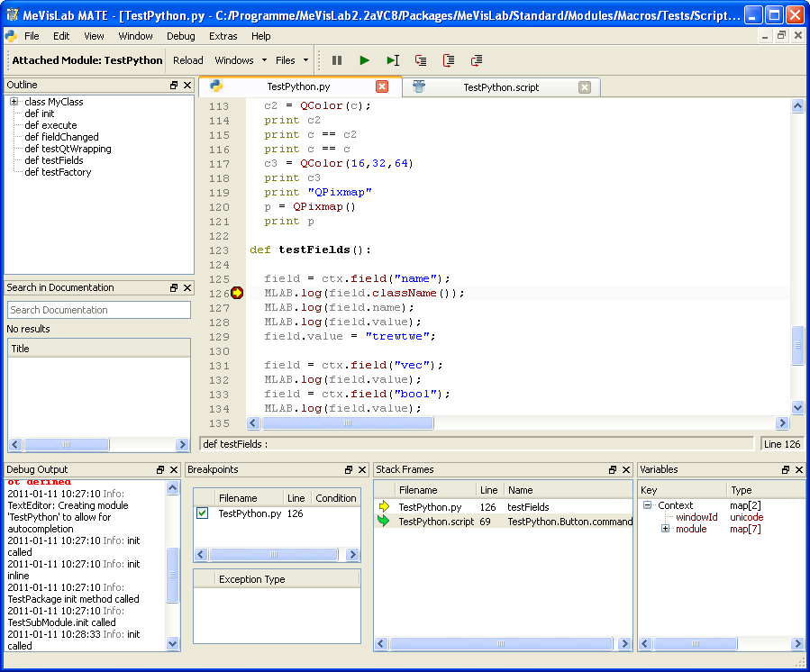Image resolution: width=810 pixels, height=672 pixels.
Task: Click the yellow arrow of the TestPython.py frame
Action: pyautogui.click(x=384, y=506)
